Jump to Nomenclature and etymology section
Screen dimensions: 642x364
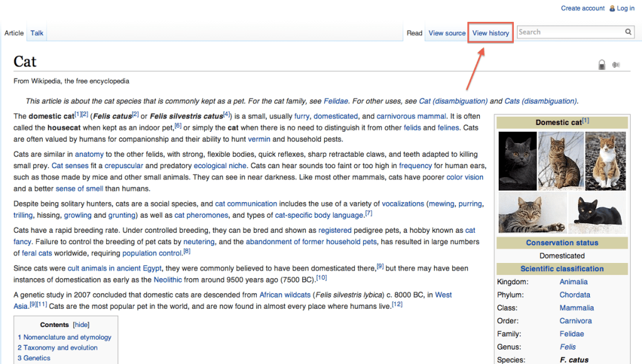point(64,338)
